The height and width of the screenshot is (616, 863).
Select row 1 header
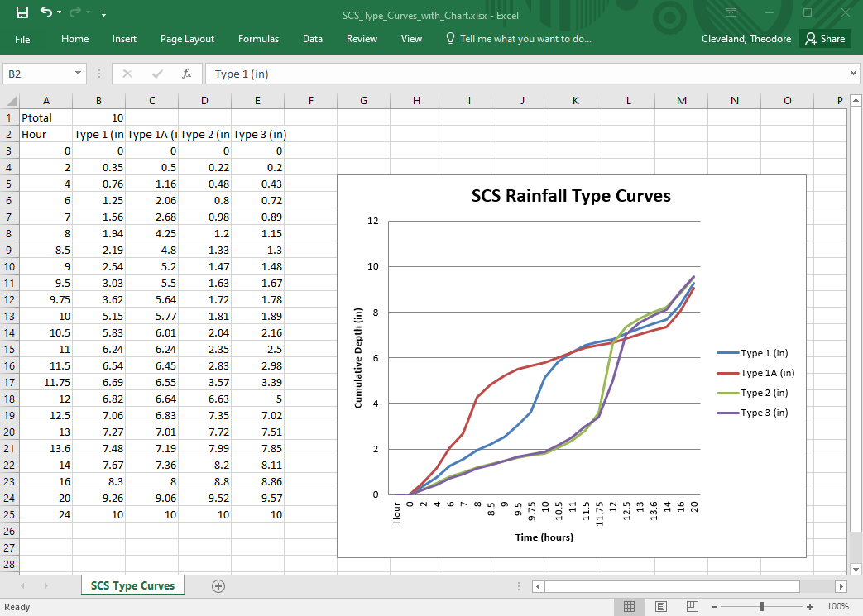click(9, 117)
